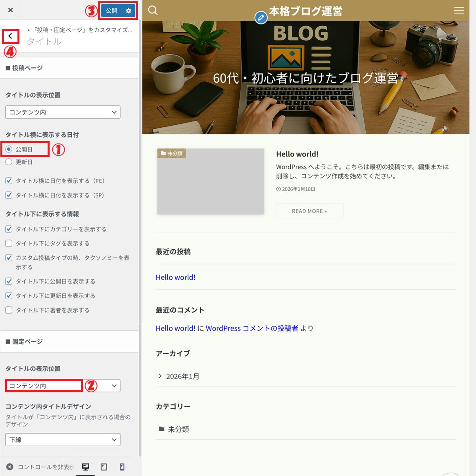
Task: Enable タイトル下にタグを表示する checkbox
Action: [9, 243]
